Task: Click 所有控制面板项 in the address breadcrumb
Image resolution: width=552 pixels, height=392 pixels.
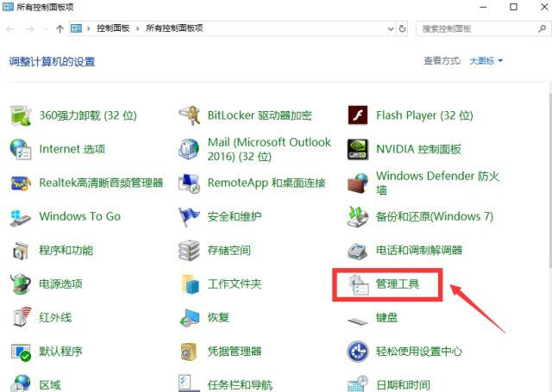Action: (x=174, y=28)
